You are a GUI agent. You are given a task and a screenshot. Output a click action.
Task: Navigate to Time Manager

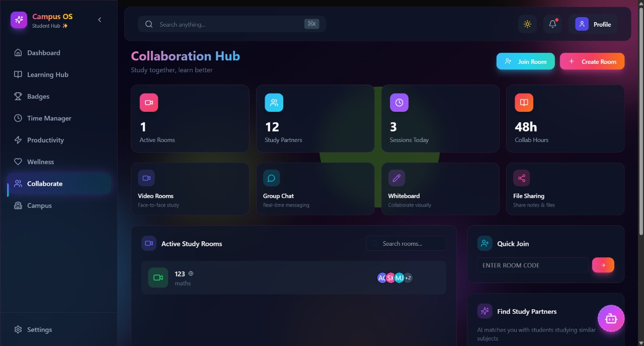pyautogui.click(x=58, y=118)
